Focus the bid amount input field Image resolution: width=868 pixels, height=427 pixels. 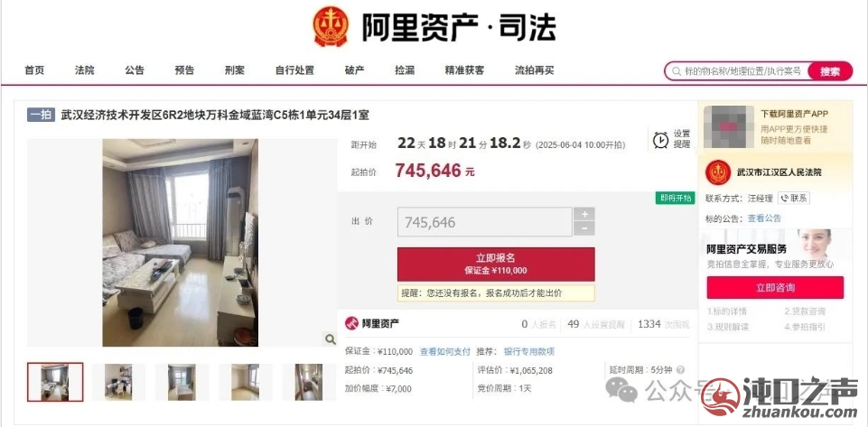484,222
